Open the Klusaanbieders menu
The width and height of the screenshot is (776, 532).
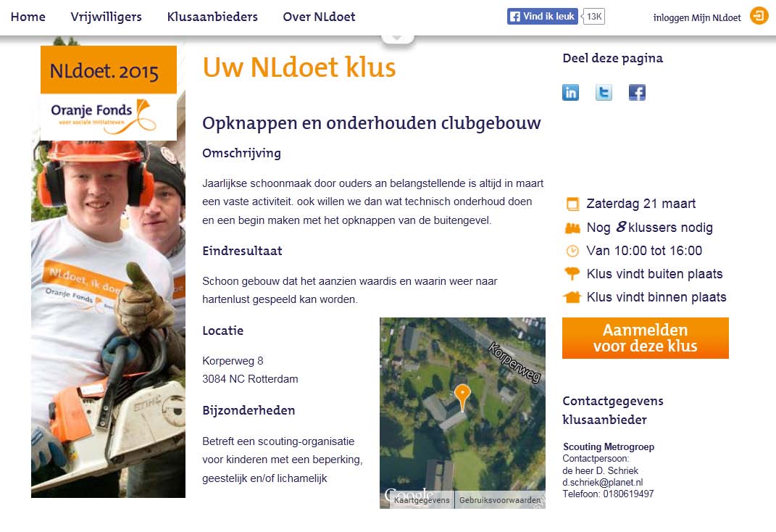pyautogui.click(x=212, y=17)
